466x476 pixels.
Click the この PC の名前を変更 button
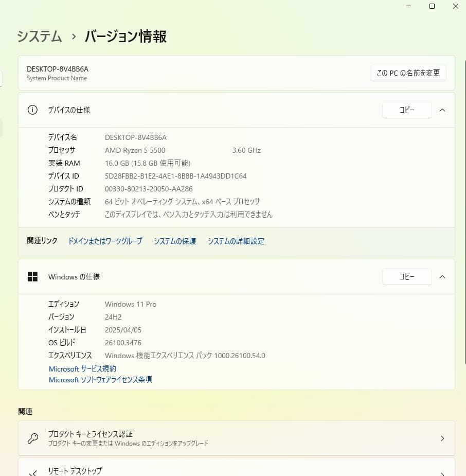[x=408, y=73]
